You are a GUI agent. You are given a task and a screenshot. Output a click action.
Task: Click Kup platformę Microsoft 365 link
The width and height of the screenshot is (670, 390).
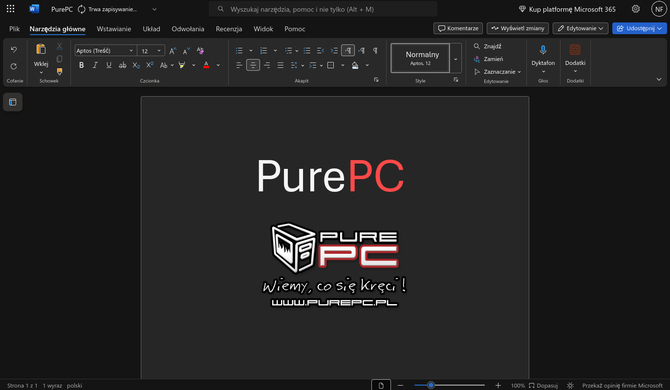(567, 9)
